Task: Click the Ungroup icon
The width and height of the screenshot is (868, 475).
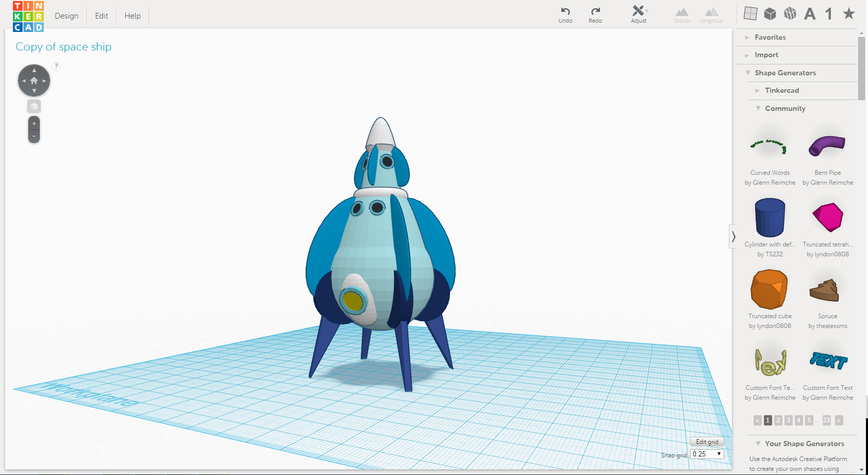Action: [712, 15]
